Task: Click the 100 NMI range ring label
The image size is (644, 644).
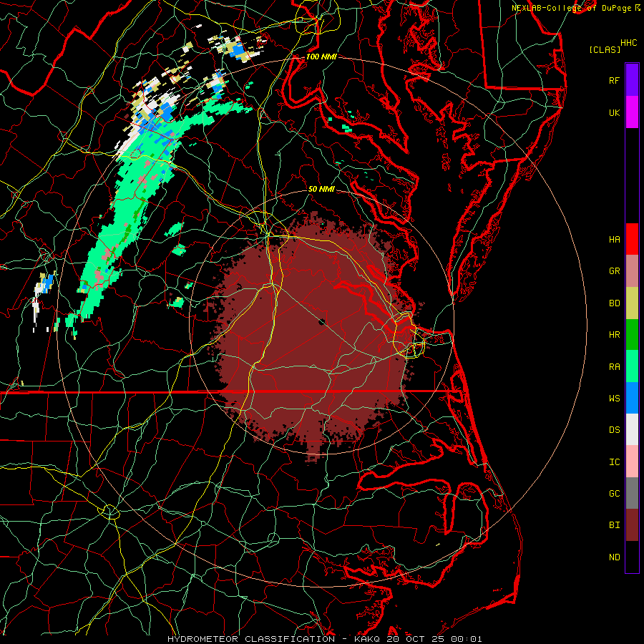Action: coord(321,57)
